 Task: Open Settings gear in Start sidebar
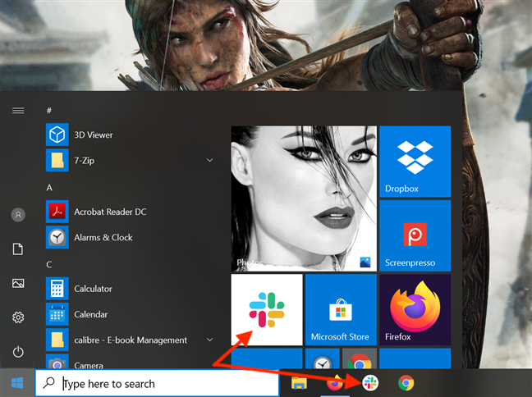pos(18,317)
